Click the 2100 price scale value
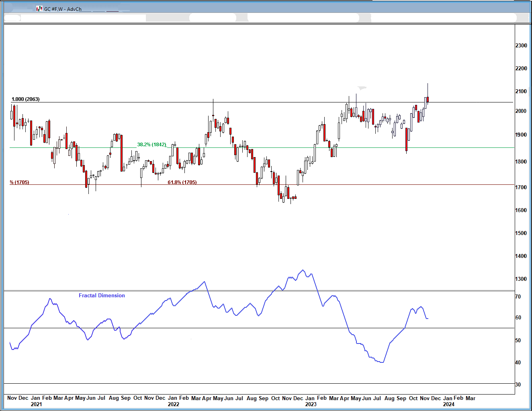This screenshot has width=532, height=411. (521, 92)
